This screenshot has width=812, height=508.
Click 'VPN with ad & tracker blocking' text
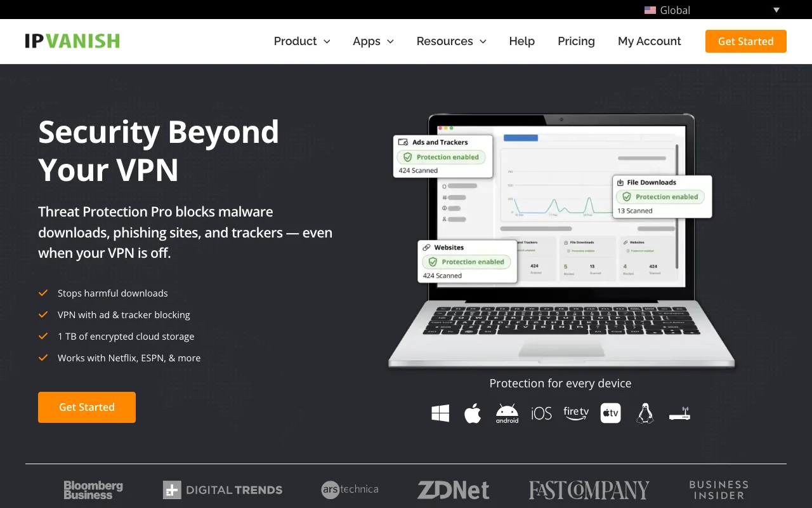(x=124, y=315)
